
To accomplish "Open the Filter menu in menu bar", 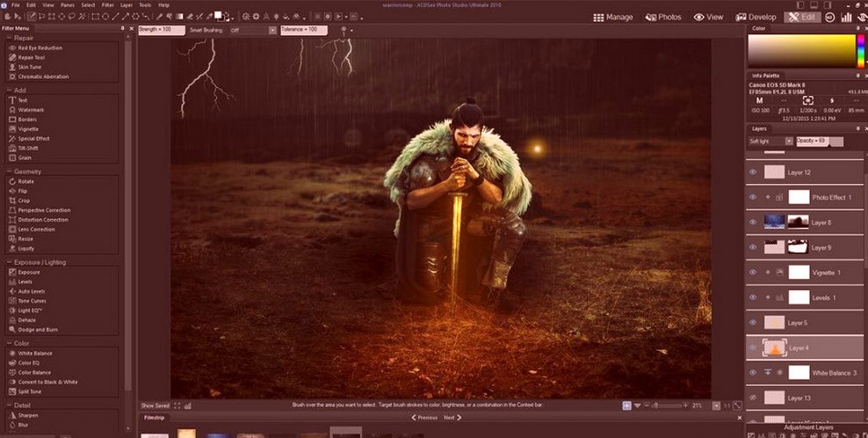I will (x=108, y=5).
